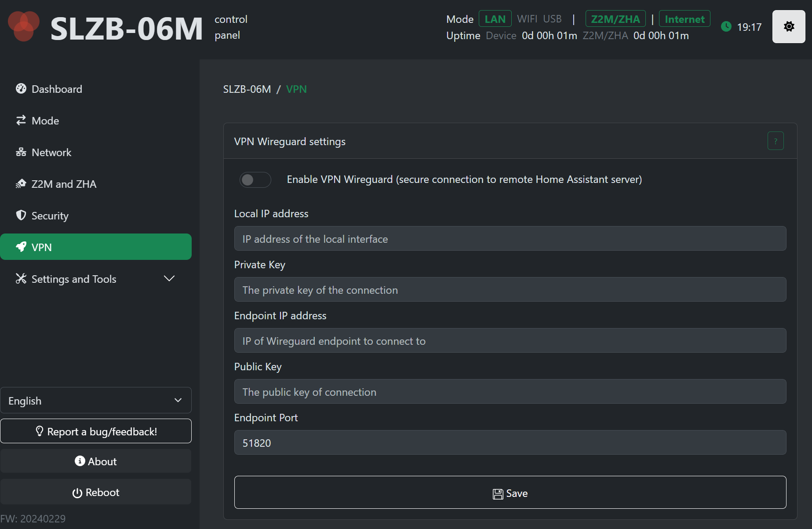
Task: Click the Local IP address field
Action: coord(510,239)
